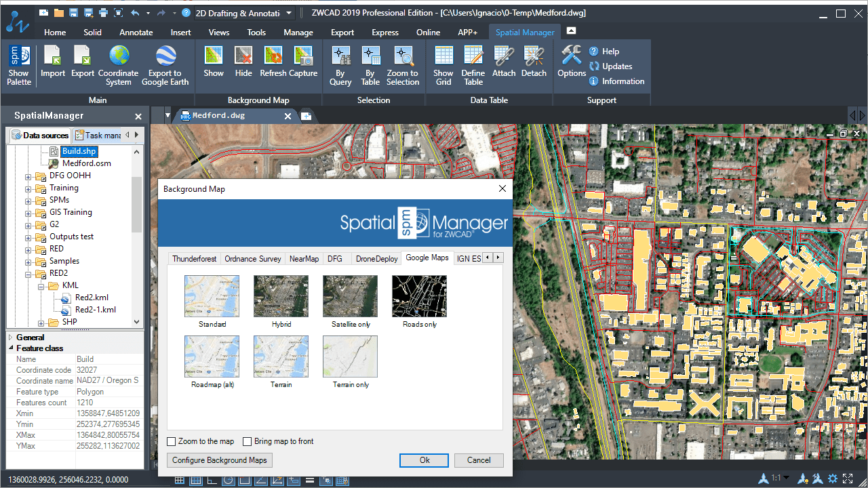Select objects By Query
Screen dimensions: 868x488
click(340, 66)
